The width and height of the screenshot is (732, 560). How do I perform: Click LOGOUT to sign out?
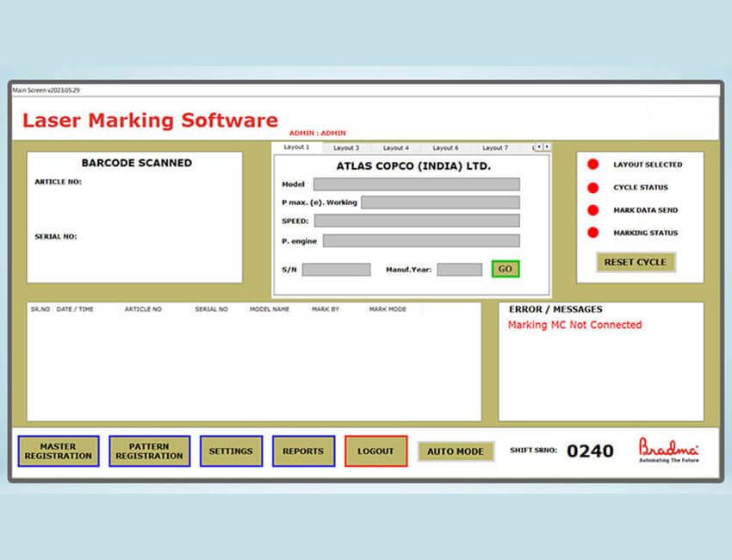pyautogui.click(x=376, y=451)
